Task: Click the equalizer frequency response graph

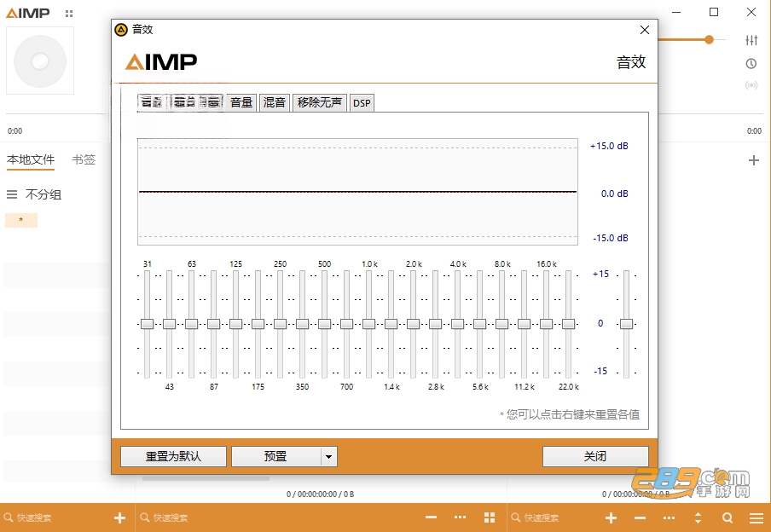Action: [x=357, y=192]
